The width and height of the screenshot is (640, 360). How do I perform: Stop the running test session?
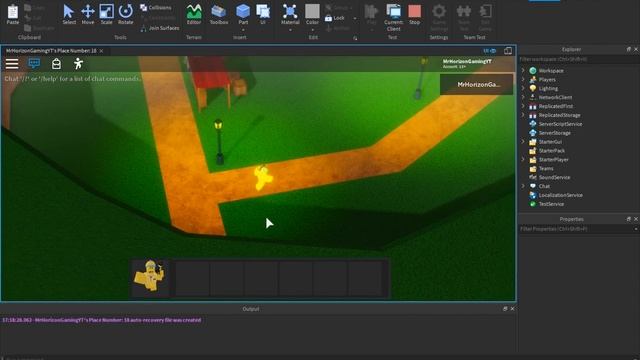[x=414, y=14]
